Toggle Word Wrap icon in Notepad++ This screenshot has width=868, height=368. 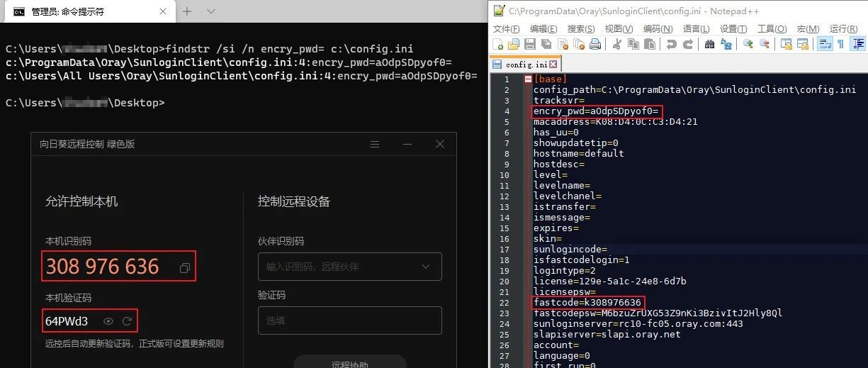[x=825, y=44]
